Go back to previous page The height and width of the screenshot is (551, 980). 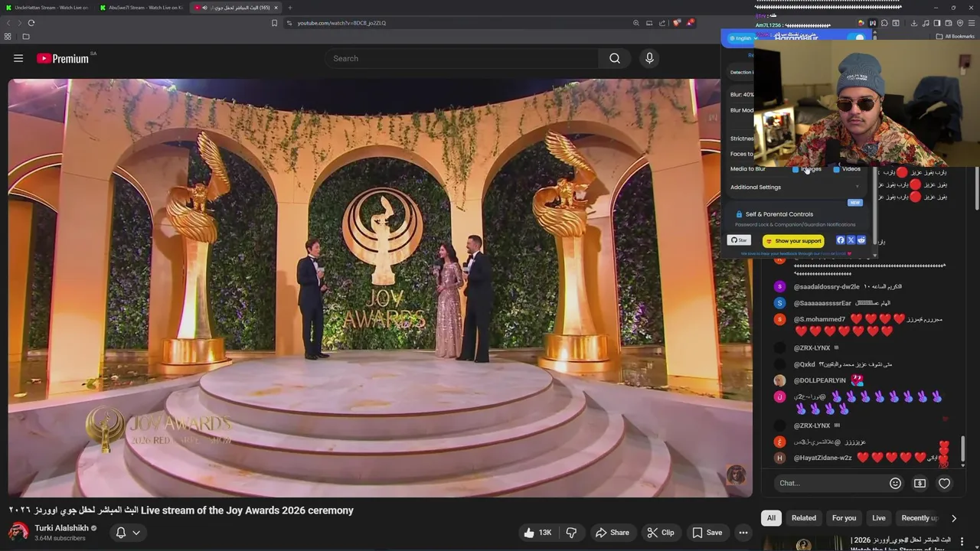pyautogui.click(x=9, y=23)
